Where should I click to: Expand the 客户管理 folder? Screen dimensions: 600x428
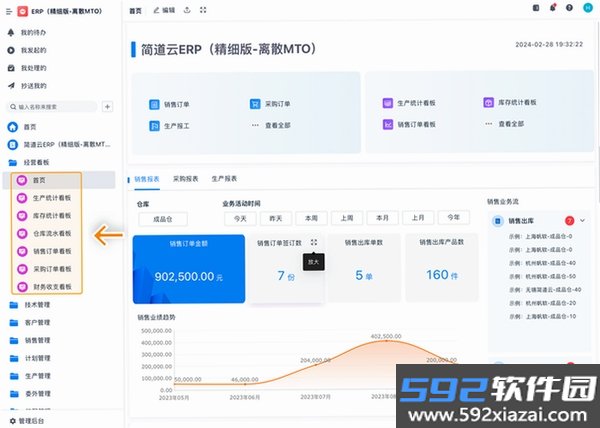(x=30, y=323)
